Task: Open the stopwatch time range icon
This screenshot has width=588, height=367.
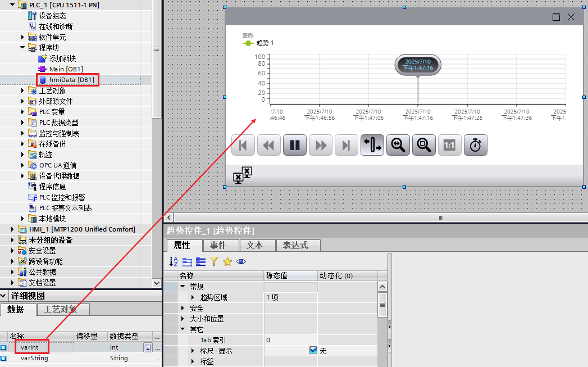Action: coord(476,146)
